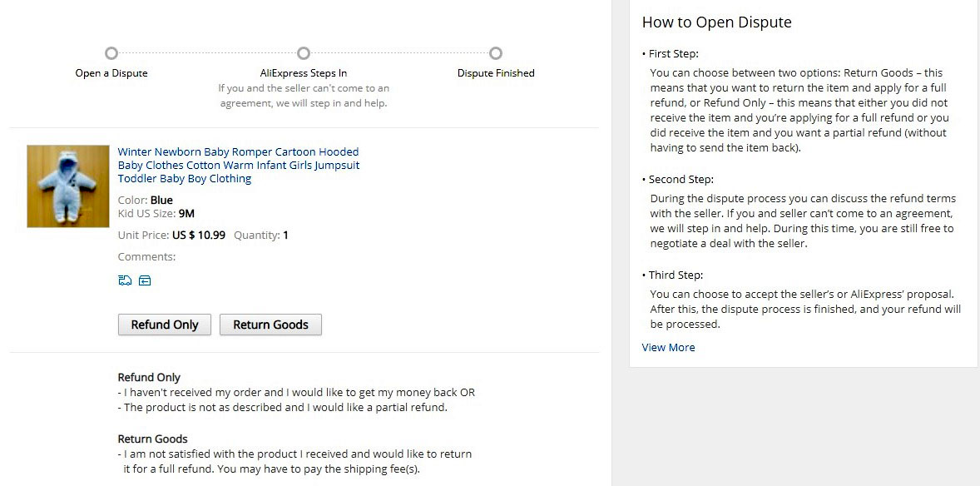This screenshot has width=980, height=486.
Task: Click the First Step bullet heading
Action: [670, 54]
